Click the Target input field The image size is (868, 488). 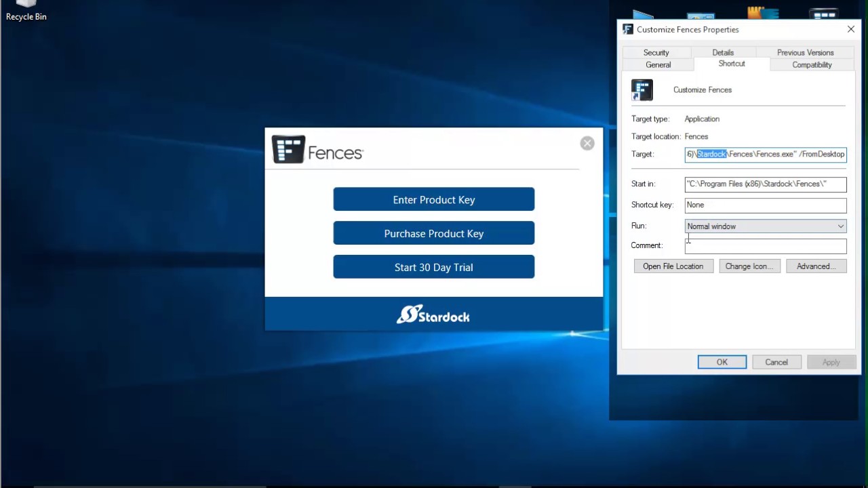[766, 154]
